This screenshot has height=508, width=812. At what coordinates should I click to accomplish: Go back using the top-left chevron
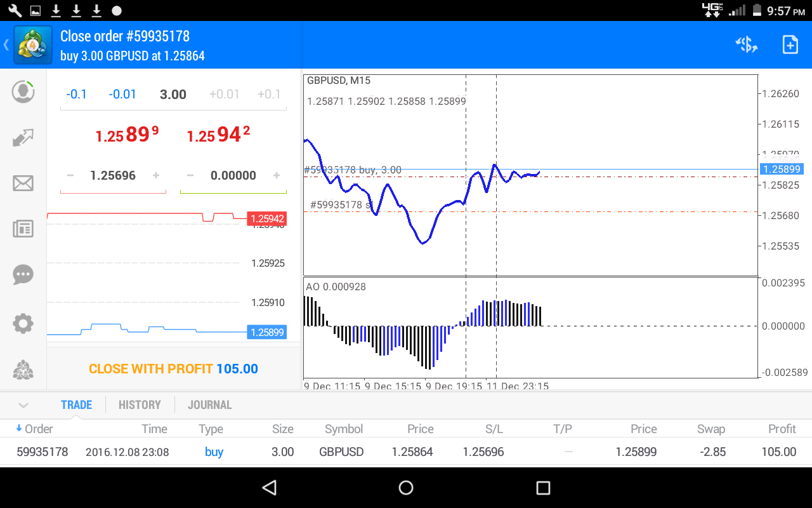(6, 44)
